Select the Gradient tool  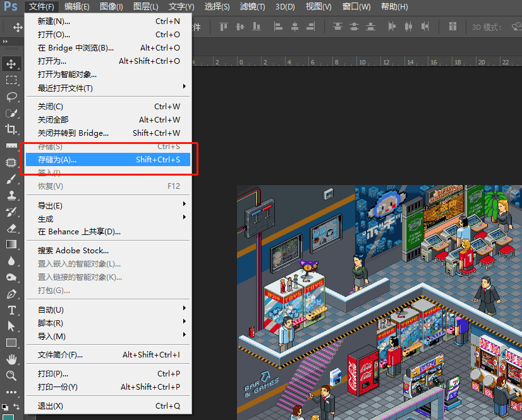[11, 244]
